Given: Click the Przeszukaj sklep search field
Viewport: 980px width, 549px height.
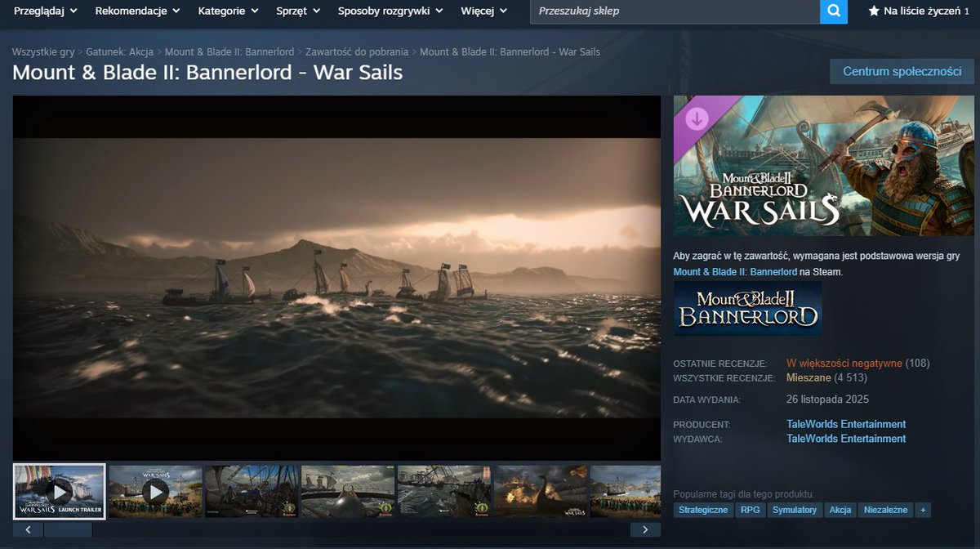Looking at the screenshot, I should [x=675, y=11].
